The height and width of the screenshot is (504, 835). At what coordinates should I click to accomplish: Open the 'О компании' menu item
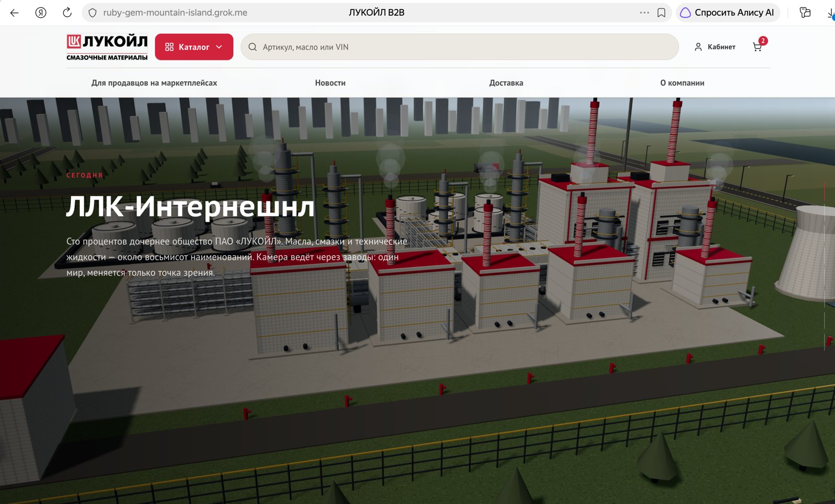click(682, 83)
